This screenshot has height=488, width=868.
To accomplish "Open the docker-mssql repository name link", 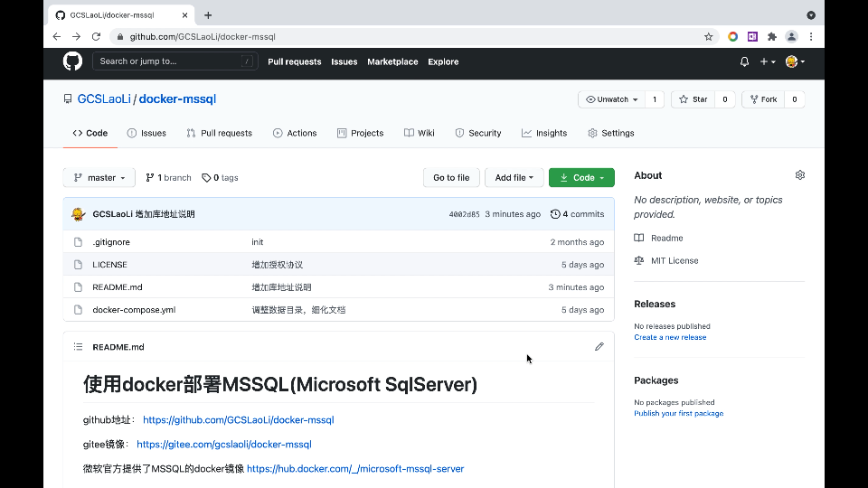I will point(177,99).
